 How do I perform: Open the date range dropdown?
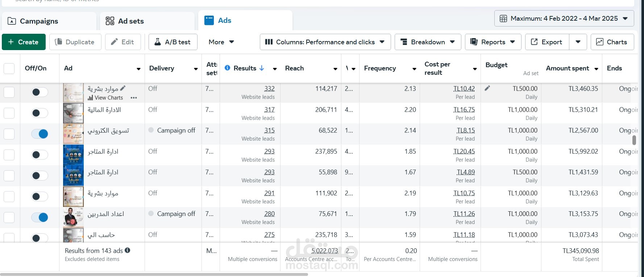click(564, 19)
